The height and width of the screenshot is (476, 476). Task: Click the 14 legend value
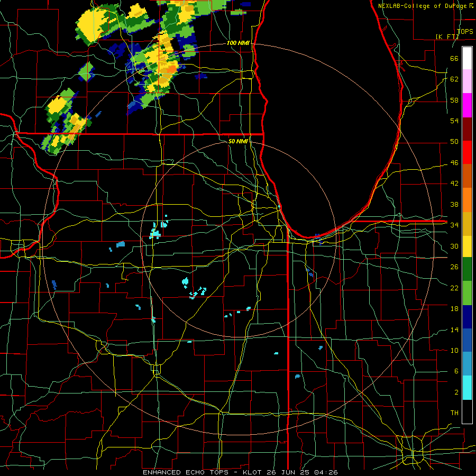(x=454, y=329)
